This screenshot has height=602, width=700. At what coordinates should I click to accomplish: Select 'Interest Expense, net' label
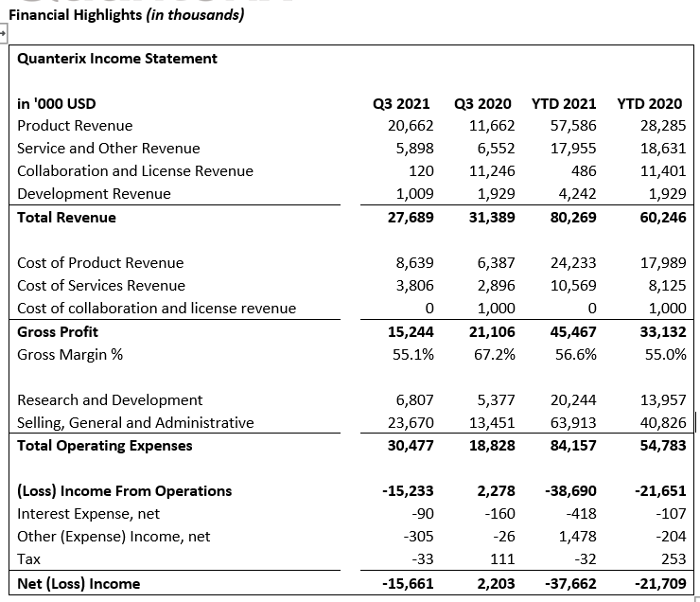click(x=88, y=514)
